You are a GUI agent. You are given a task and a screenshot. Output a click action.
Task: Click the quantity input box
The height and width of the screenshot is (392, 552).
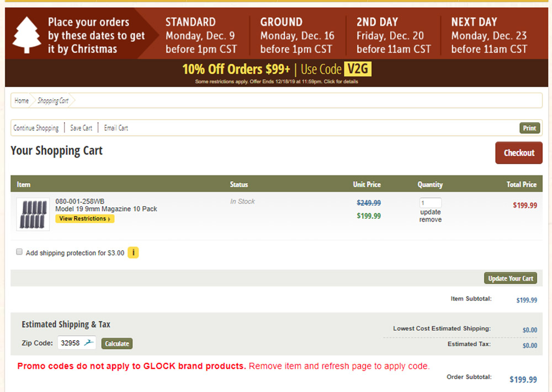point(431,203)
